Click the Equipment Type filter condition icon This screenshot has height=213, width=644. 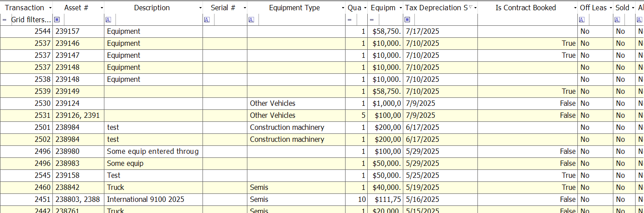[251, 20]
